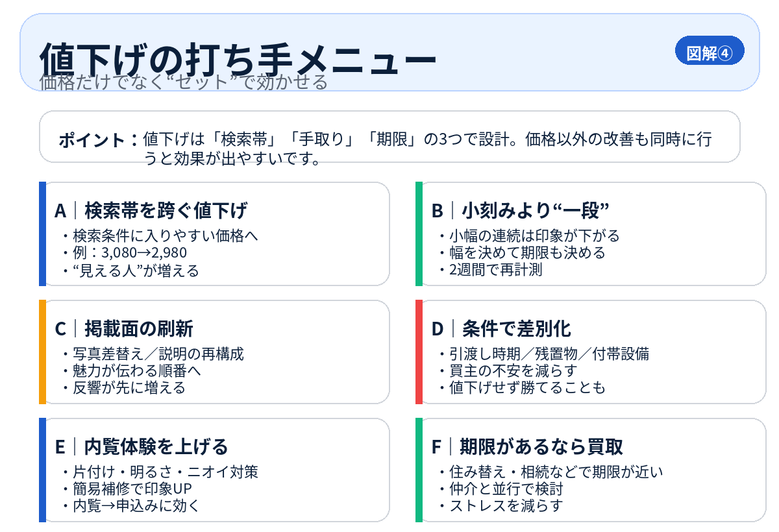The width and height of the screenshot is (779, 532).
Task: Open the card heading C｜掲載面の刷新
Action: coord(124,329)
